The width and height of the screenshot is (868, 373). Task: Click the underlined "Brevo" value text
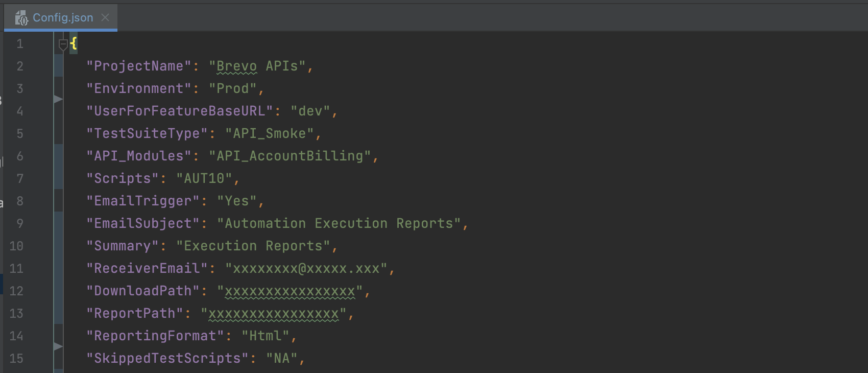(x=236, y=66)
